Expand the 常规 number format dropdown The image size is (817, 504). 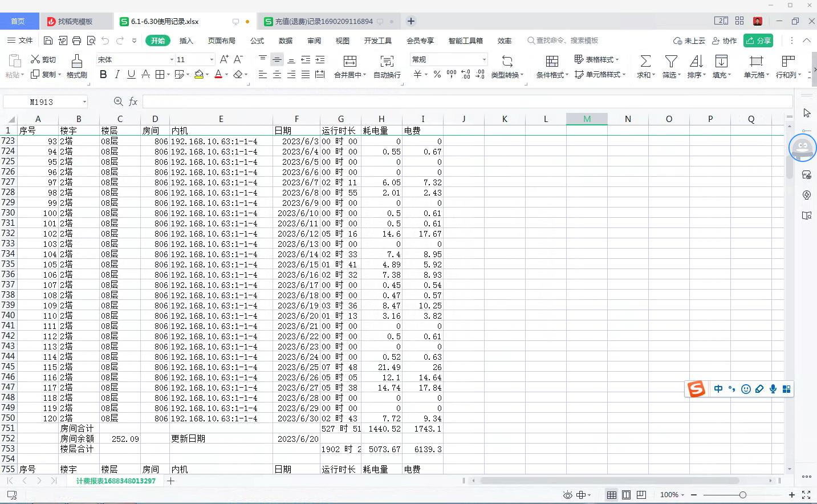point(484,59)
